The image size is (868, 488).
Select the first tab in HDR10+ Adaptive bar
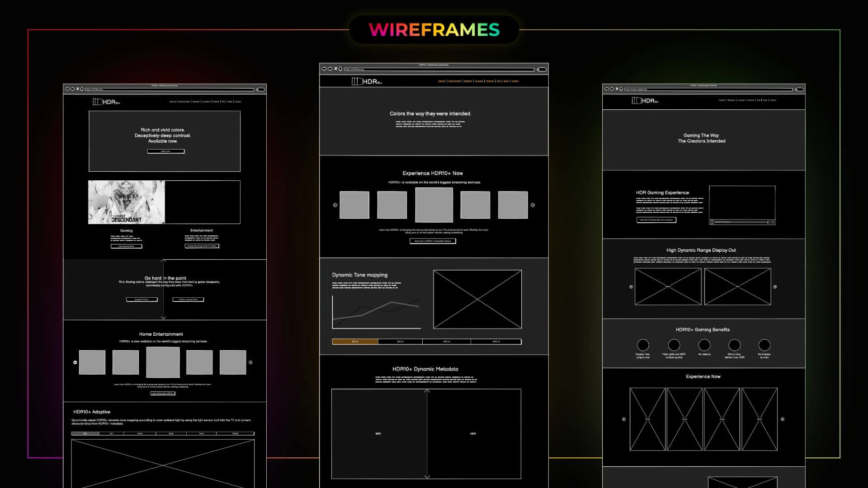click(x=85, y=434)
